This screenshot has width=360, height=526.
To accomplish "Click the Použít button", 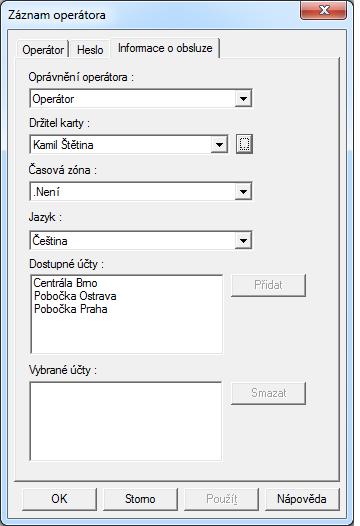I will (221, 499).
